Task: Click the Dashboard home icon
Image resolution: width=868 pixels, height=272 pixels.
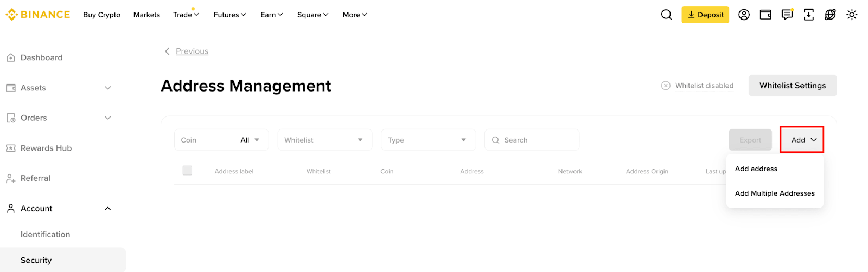Action: 11,57
